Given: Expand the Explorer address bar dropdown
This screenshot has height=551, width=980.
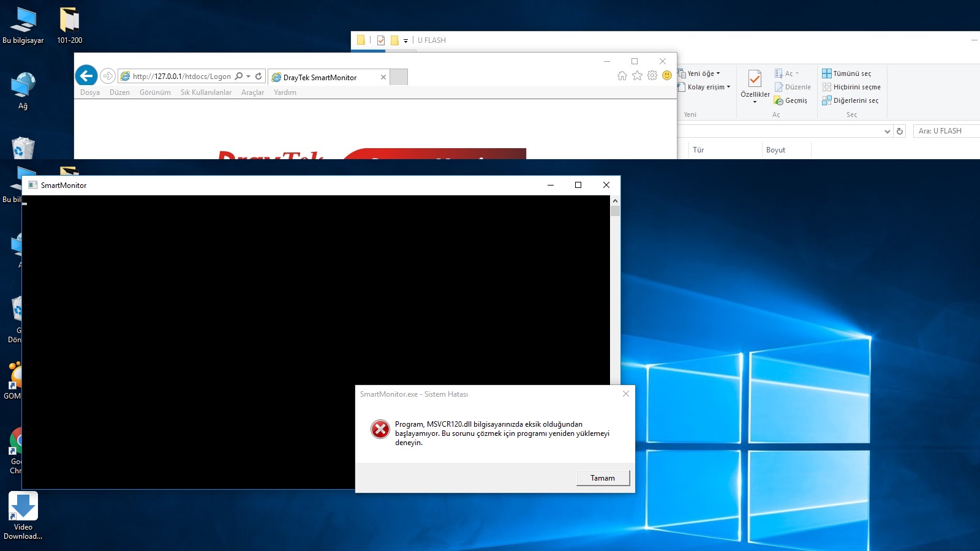Looking at the screenshot, I should tap(887, 131).
